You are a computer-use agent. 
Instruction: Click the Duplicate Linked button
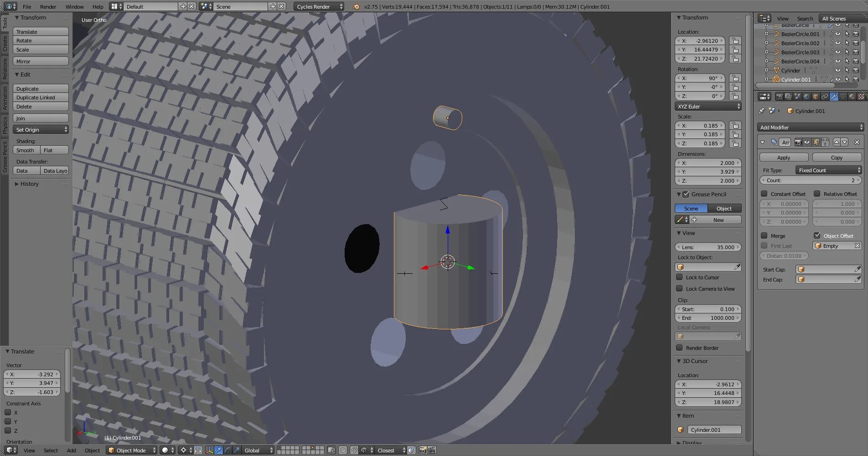pos(41,97)
